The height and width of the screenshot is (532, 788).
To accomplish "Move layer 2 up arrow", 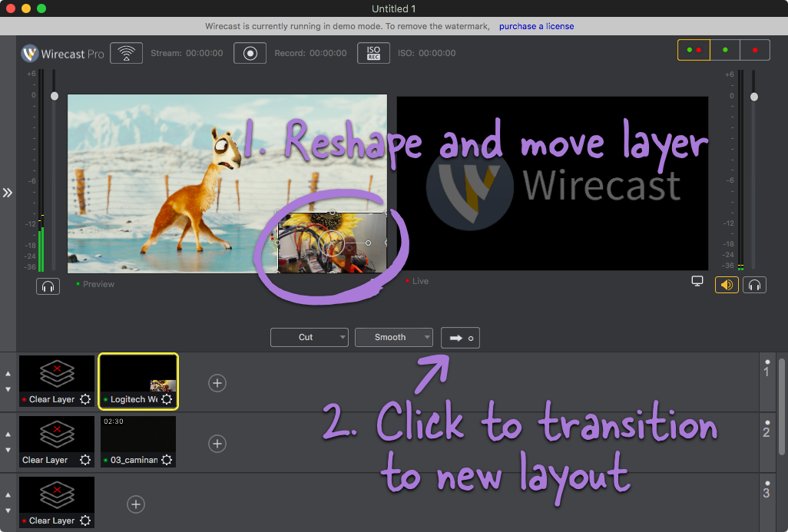I will pos(8,435).
